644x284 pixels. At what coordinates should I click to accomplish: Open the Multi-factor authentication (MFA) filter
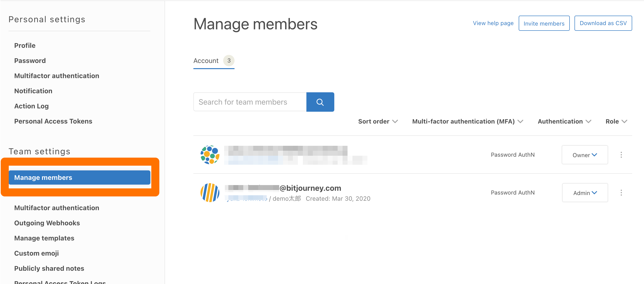click(467, 121)
